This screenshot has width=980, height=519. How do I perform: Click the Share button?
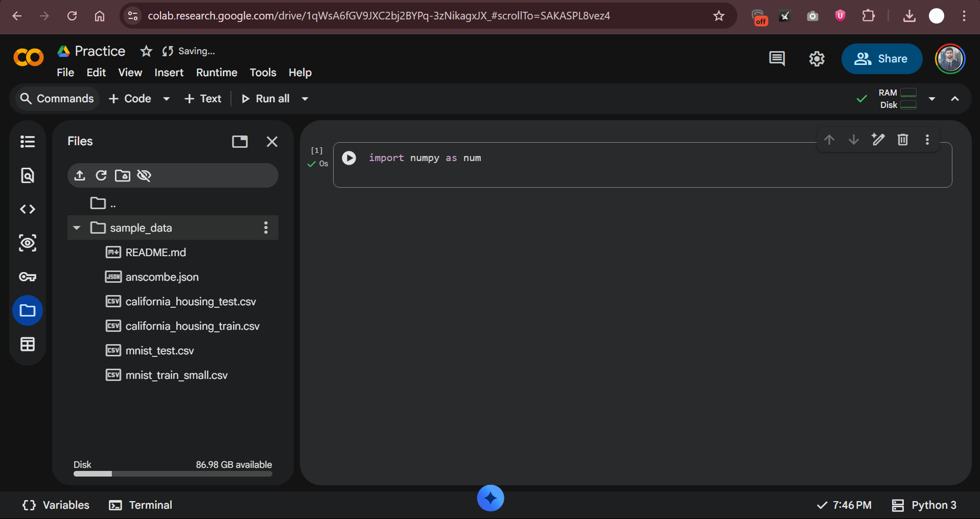881,59
